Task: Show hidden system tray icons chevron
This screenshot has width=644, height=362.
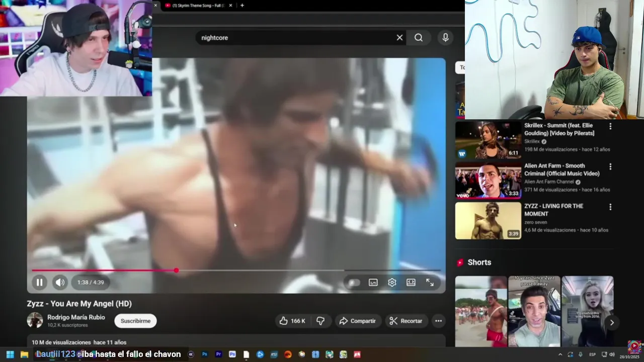Action: click(x=560, y=354)
